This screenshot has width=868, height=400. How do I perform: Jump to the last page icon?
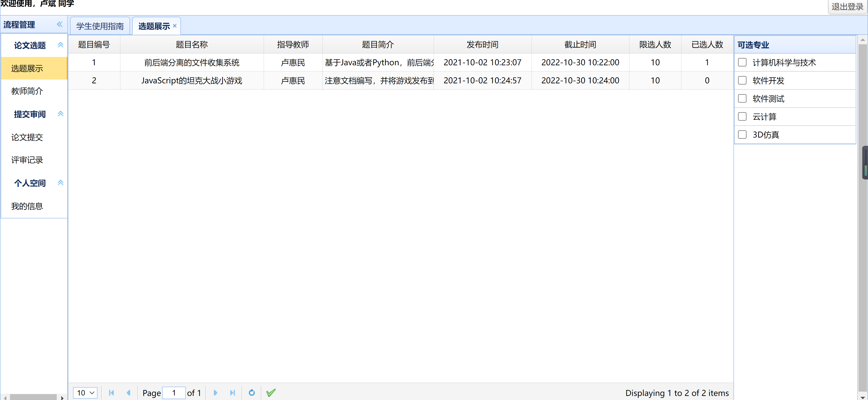(x=233, y=393)
